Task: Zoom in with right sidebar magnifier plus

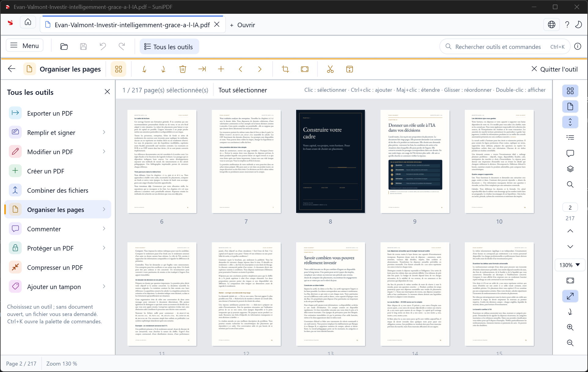Action: click(570, 327)
